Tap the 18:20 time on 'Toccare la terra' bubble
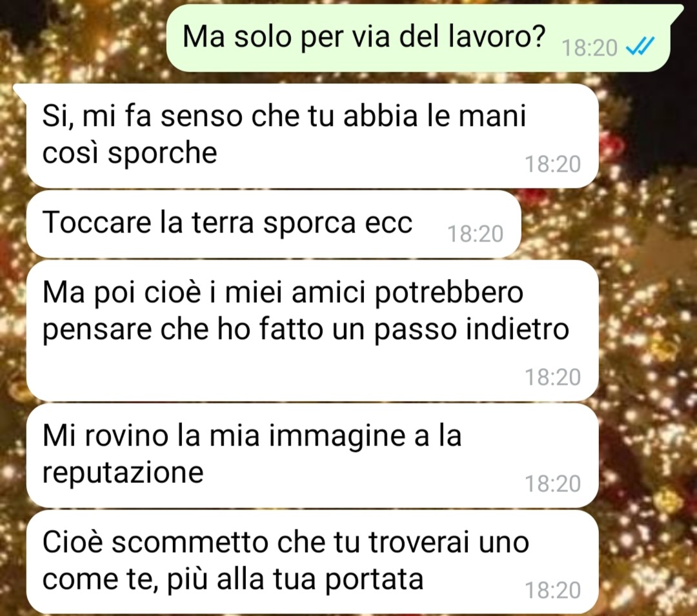Screen dimensions: 697x616 click(x=475, y=234)
